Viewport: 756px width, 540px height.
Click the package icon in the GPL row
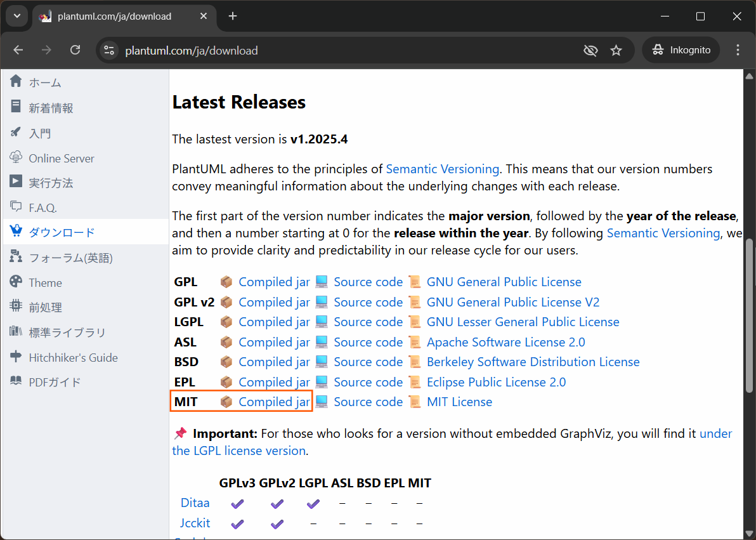click(226, 282)
